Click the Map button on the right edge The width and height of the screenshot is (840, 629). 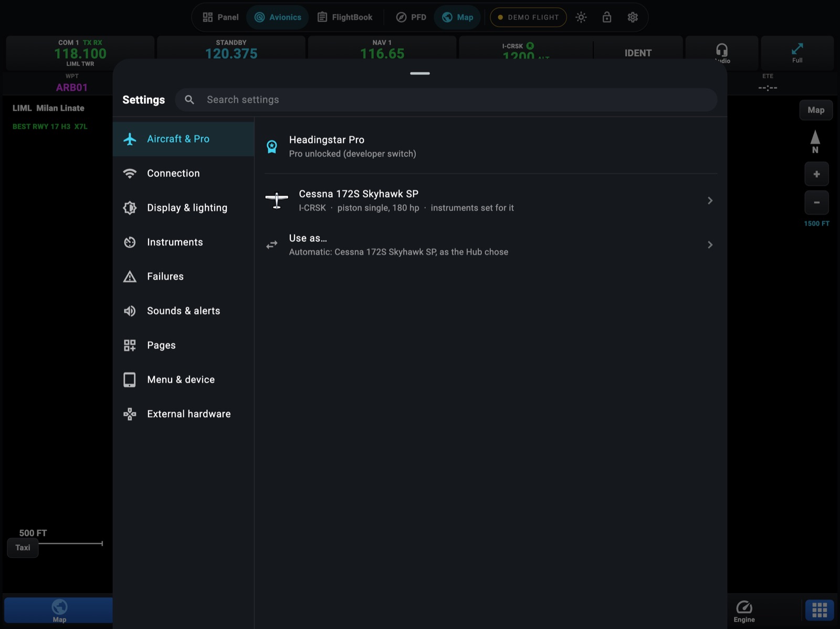tap(816, 110)
